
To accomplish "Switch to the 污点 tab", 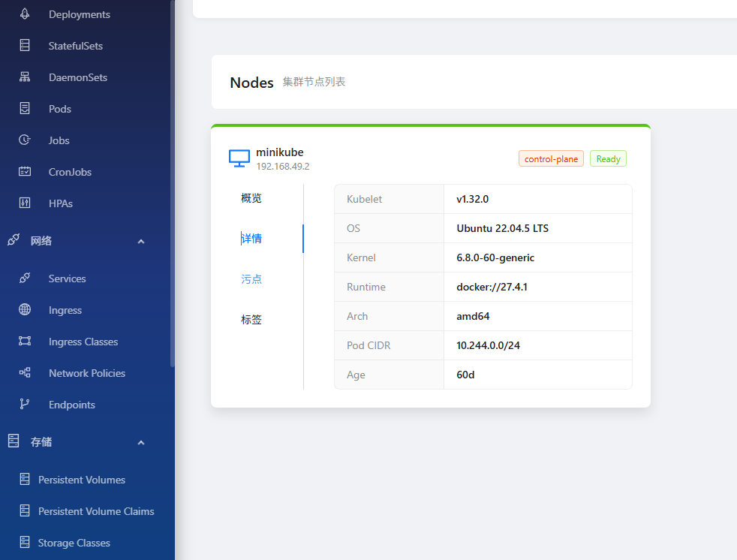I will [x=251, y=278].
